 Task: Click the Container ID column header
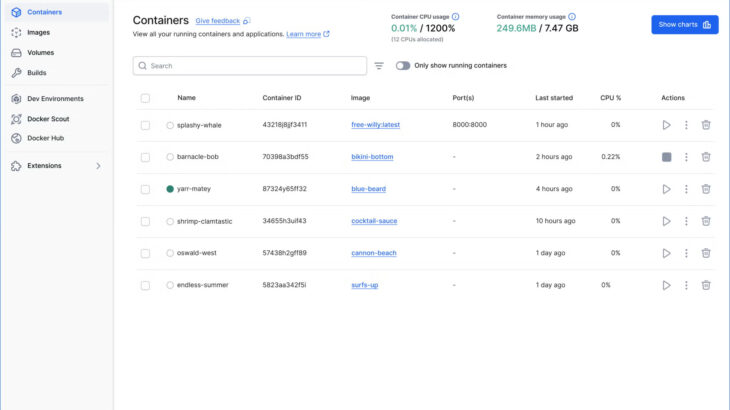point(282,98)
